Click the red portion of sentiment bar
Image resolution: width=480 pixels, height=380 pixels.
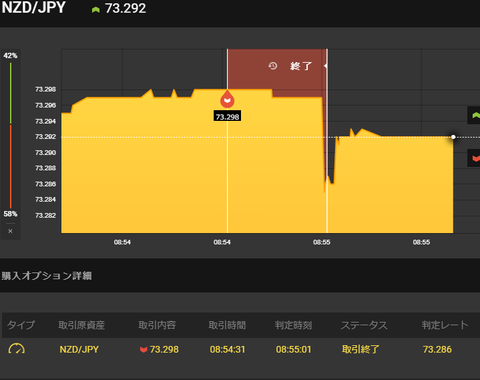(11, 167)
